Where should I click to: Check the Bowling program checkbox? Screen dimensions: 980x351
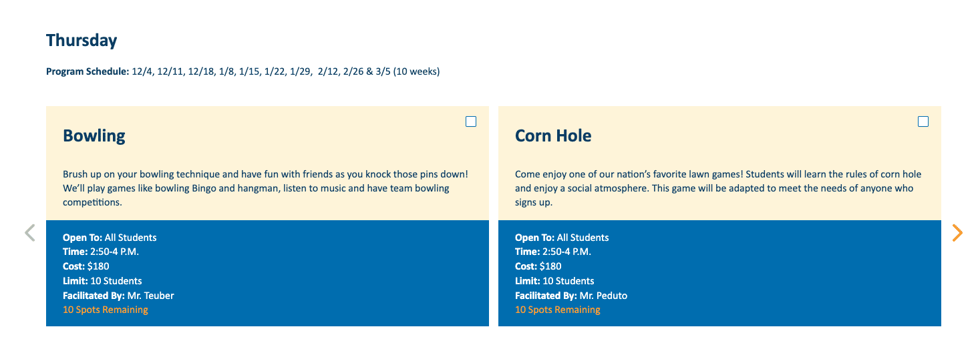point(471,121)
